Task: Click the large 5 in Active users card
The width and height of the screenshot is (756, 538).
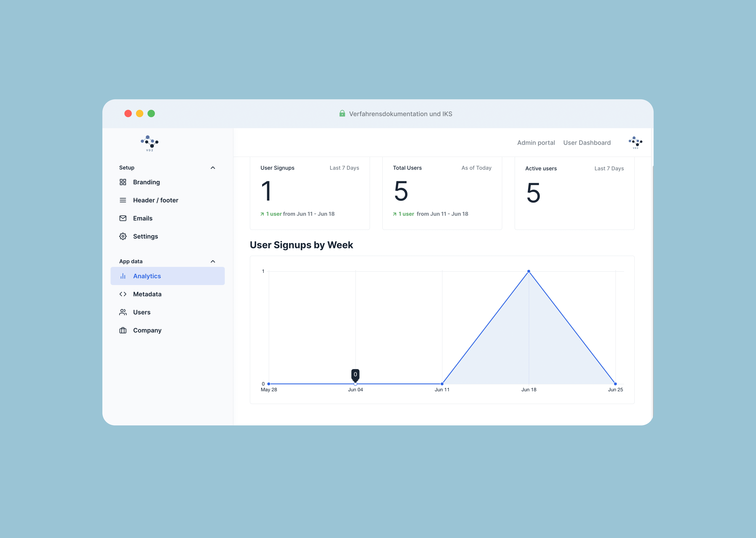Action: [x=533, y=193]
